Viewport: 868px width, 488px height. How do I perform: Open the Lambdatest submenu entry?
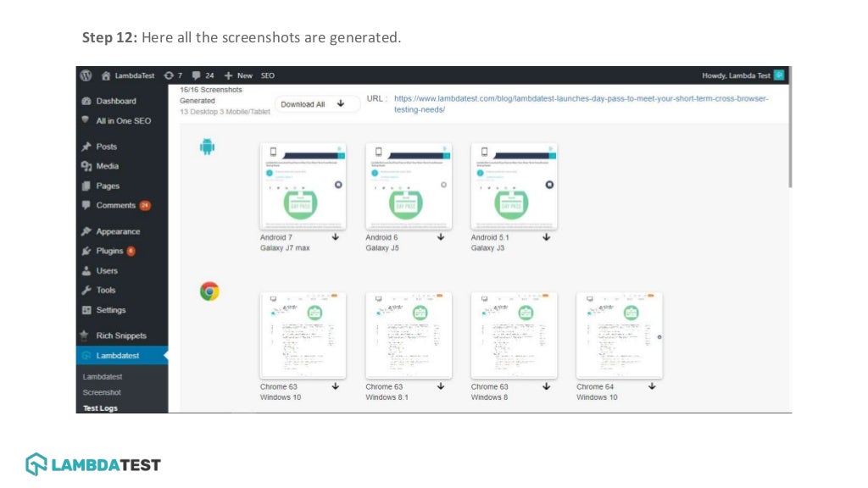(x=103, y=377)
